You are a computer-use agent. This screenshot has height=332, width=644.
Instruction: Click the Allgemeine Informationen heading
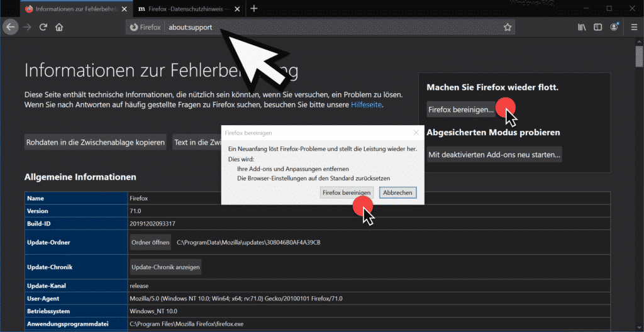tap(80, 177)
